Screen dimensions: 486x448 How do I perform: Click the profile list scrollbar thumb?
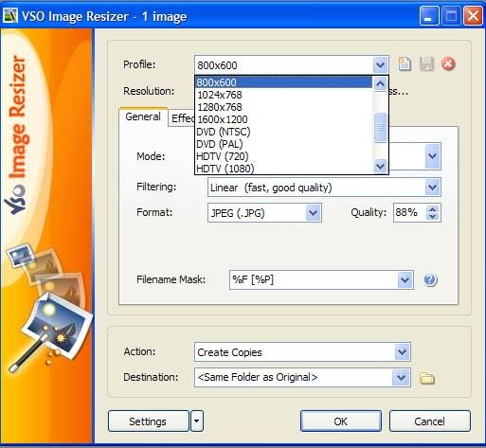[380, 127]
